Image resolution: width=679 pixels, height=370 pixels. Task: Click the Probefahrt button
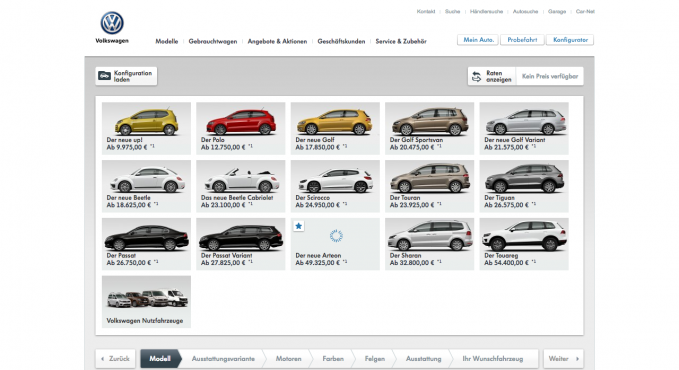pos(522,40)
